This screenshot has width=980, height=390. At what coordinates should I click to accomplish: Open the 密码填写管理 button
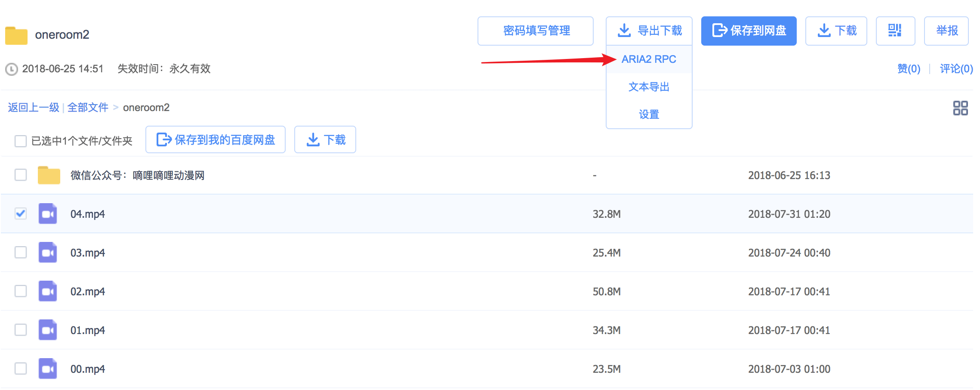[536, 31]
